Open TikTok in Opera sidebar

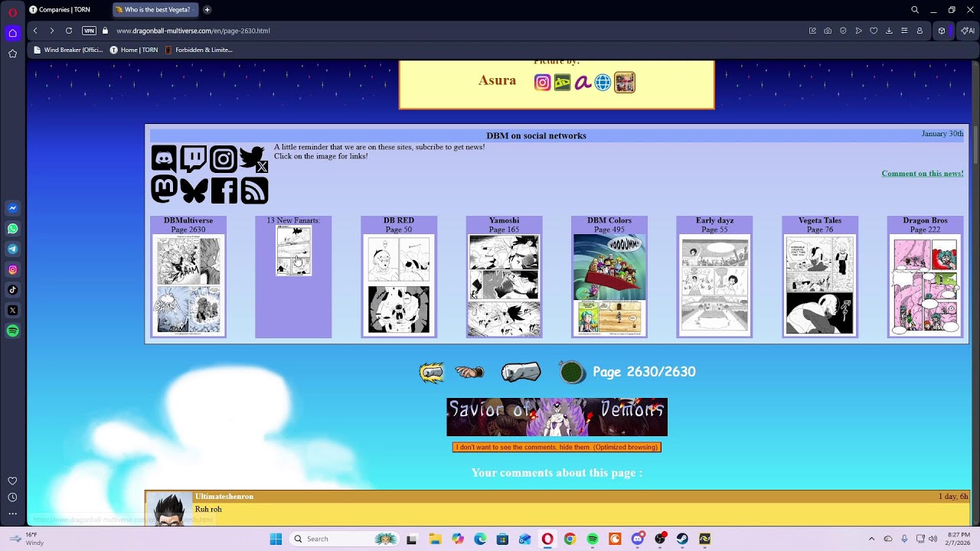[x=12, y=290]
